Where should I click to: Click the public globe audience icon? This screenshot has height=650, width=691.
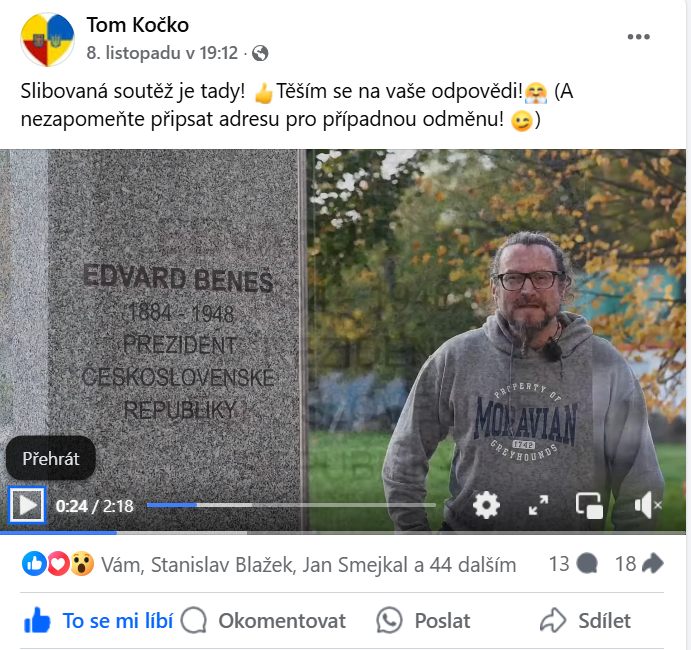point(260,53)
